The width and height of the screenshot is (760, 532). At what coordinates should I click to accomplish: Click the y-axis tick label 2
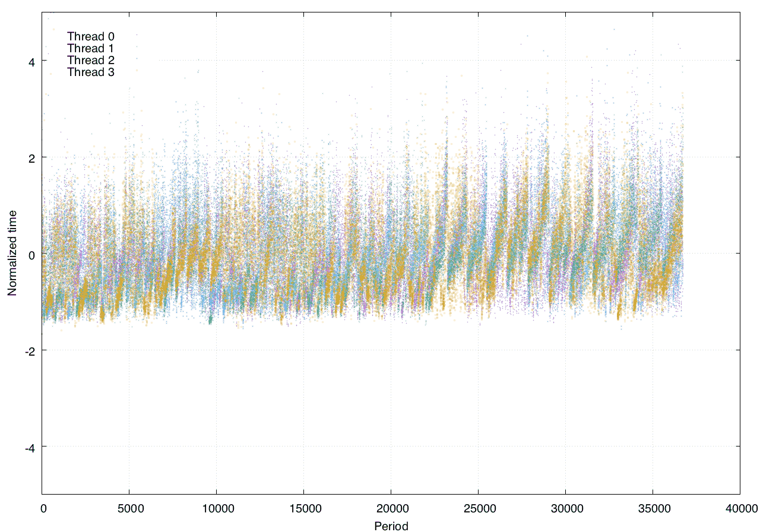point(31,157)
